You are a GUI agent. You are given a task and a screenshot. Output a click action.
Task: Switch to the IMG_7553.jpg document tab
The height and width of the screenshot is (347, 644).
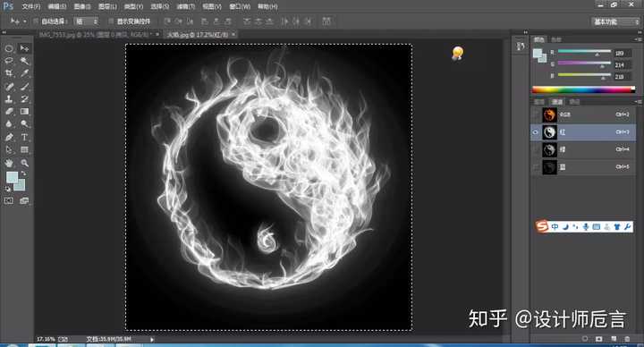[95, 35]
